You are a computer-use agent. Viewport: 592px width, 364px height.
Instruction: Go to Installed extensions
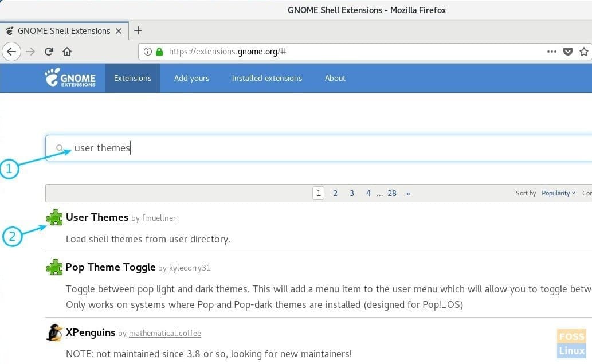click(x=267, y=78)
